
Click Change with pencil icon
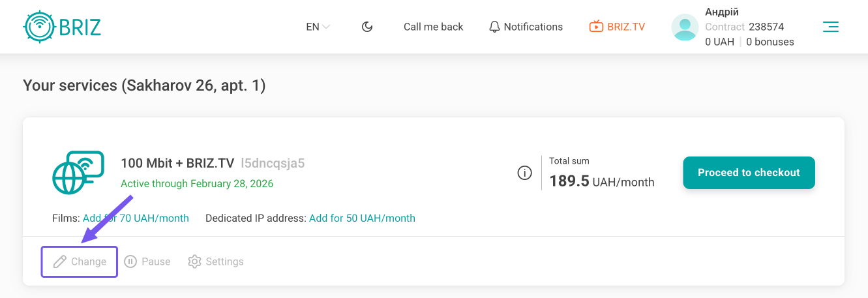coord(80,261)
